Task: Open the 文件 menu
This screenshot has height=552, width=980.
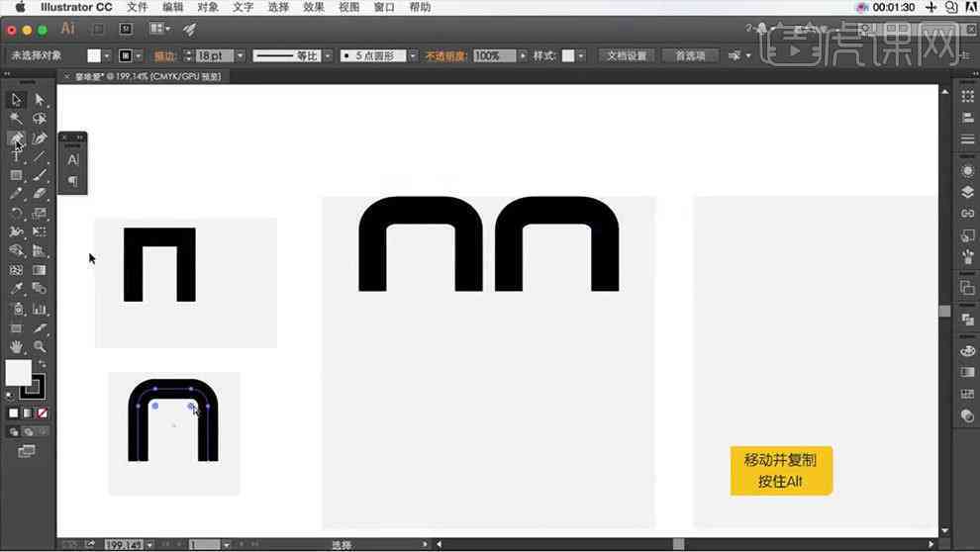Action: tap(137, 8)
